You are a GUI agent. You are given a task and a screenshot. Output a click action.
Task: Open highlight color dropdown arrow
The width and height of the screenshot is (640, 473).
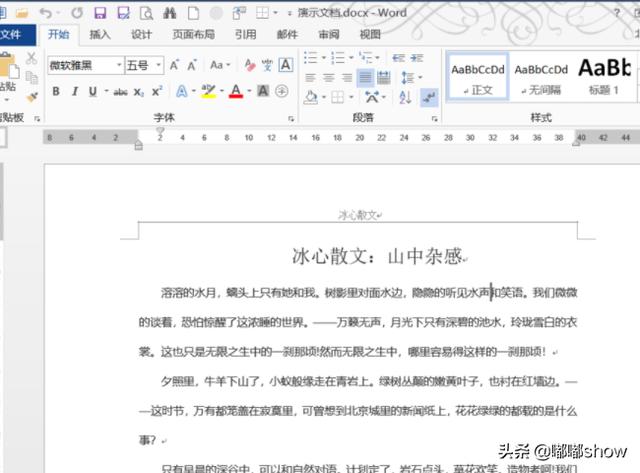pos(222,91)
